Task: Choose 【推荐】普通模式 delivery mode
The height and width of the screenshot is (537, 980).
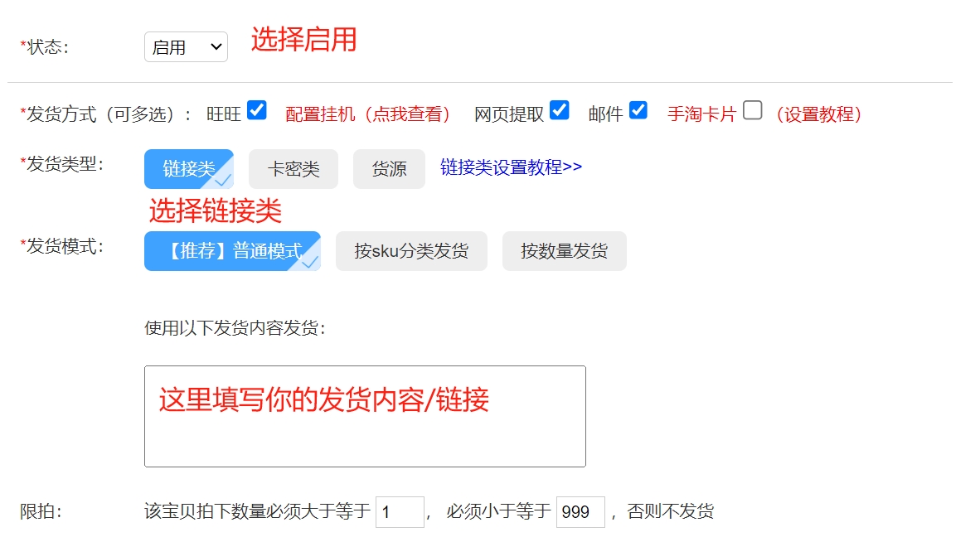Action: click(232, 251)
